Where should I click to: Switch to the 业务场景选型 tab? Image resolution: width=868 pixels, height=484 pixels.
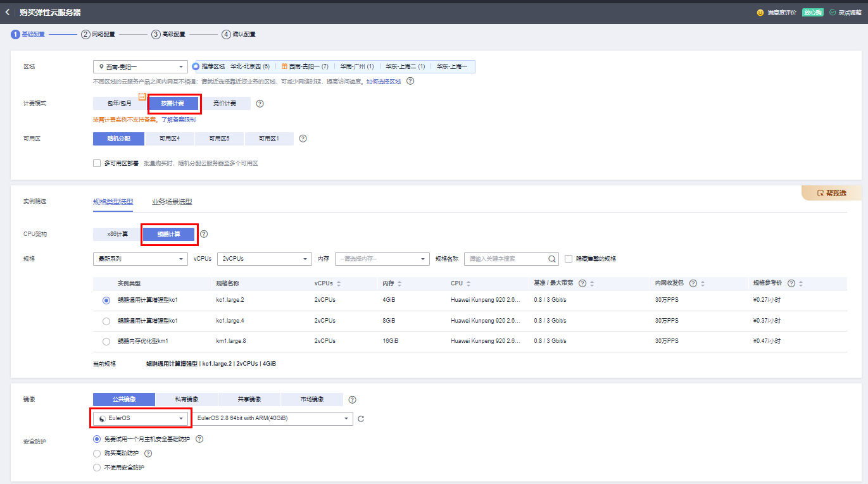click(172, 202)
